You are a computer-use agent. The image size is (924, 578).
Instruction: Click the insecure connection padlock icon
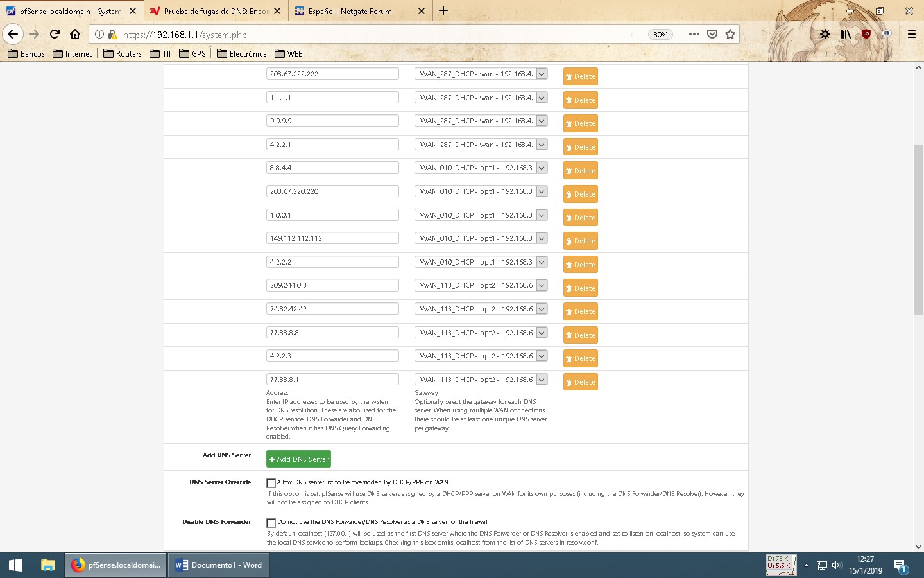(112, 35)
